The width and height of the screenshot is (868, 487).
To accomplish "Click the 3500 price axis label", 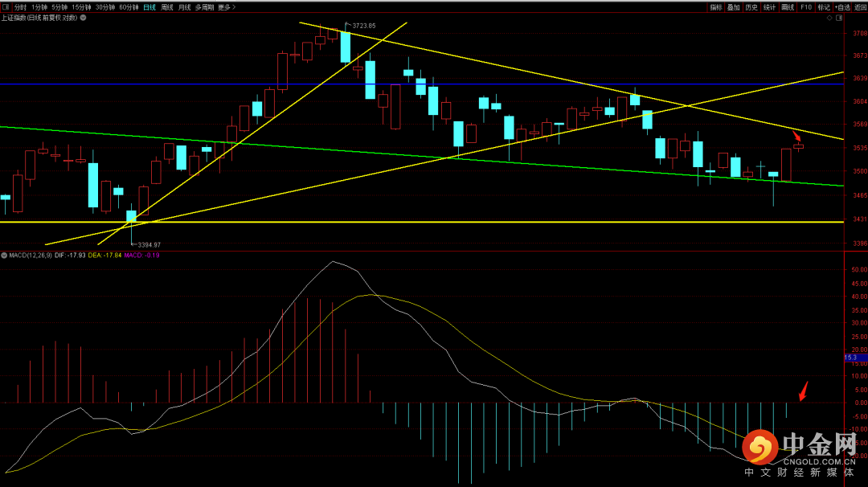I will pos(860,171).
